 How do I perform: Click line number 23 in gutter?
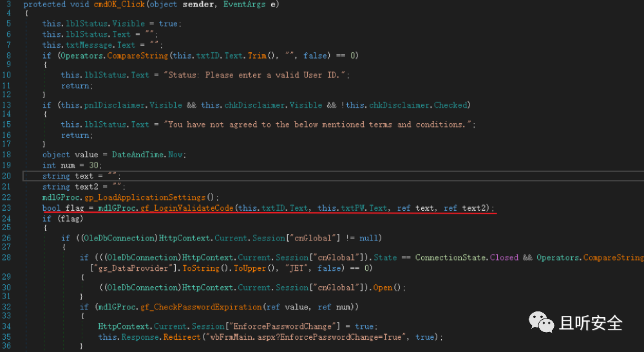click(x=6, y=208)
